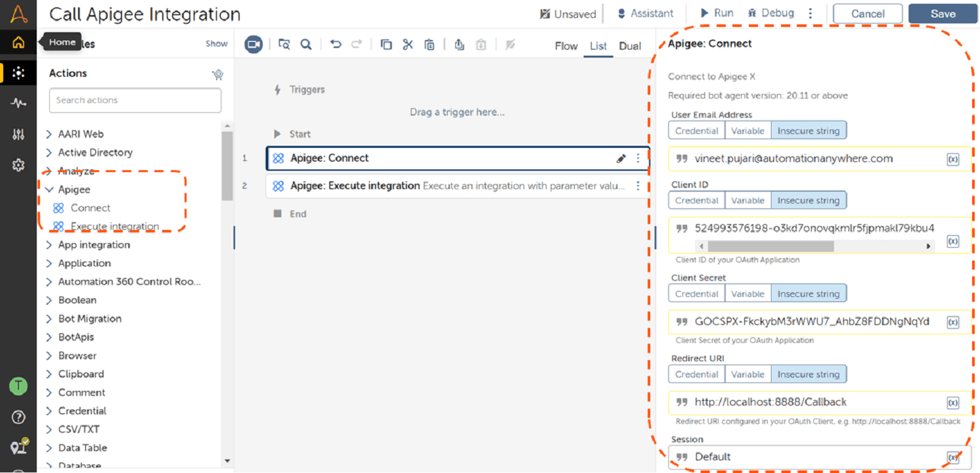Switch to List view
The width and height of the screenshot is (980, 473).
click(598, 46)
